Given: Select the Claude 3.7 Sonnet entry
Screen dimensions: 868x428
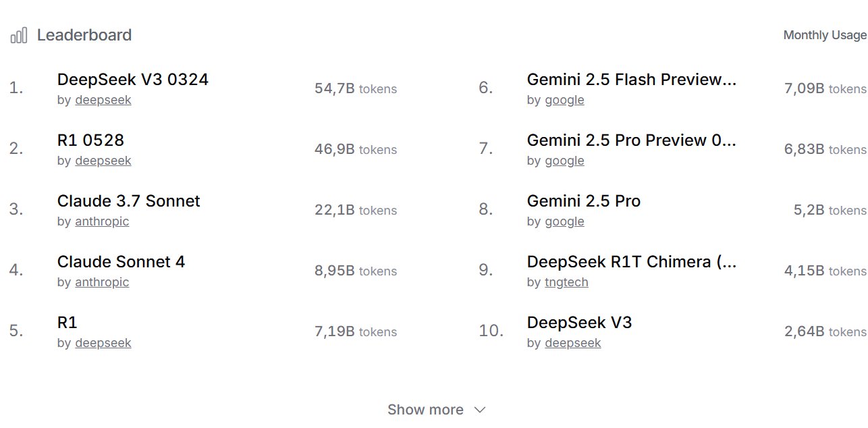Looking at the screenshot, I should click(129, 201).
